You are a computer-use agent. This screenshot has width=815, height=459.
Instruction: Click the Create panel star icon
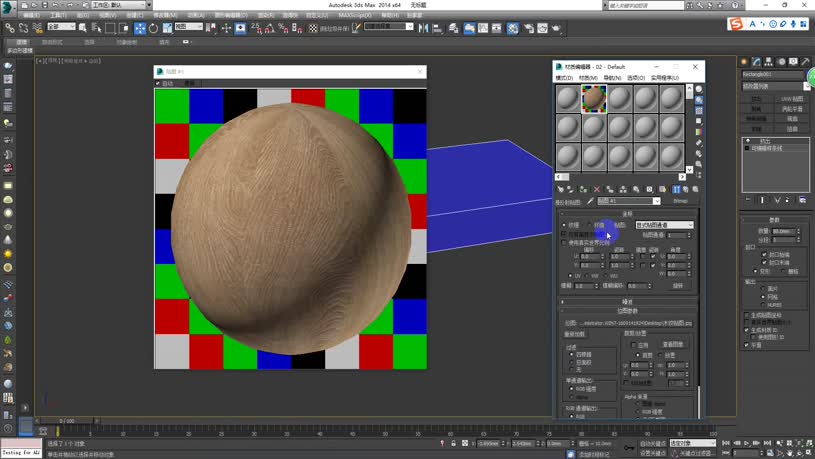pyautogui.click(x=744, y=62)
